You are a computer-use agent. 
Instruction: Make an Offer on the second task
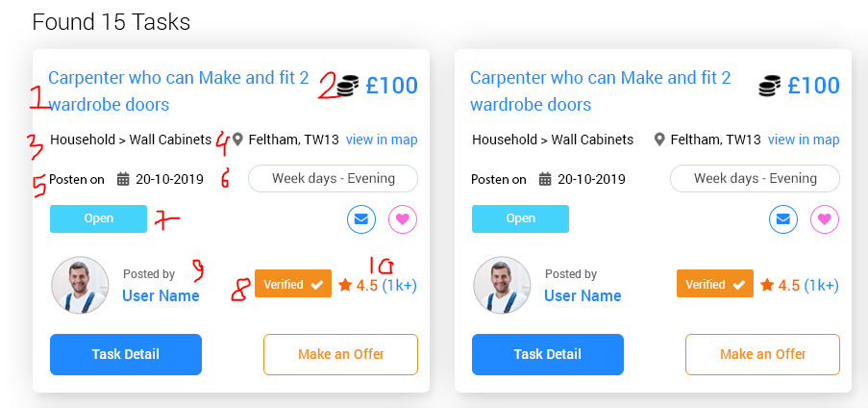point(763,354)
